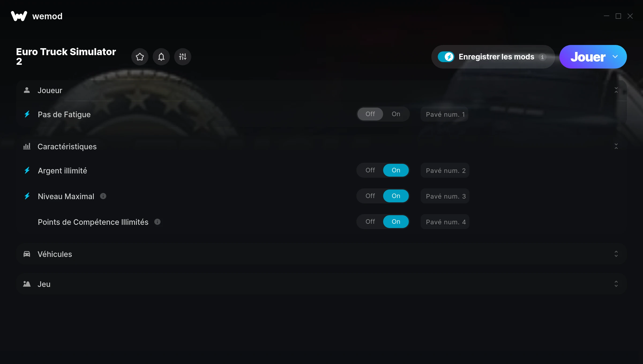Toggle the Enregistrer les mods switch
Viewport: 643px width, 364px height.
click(x=446, y=57)
